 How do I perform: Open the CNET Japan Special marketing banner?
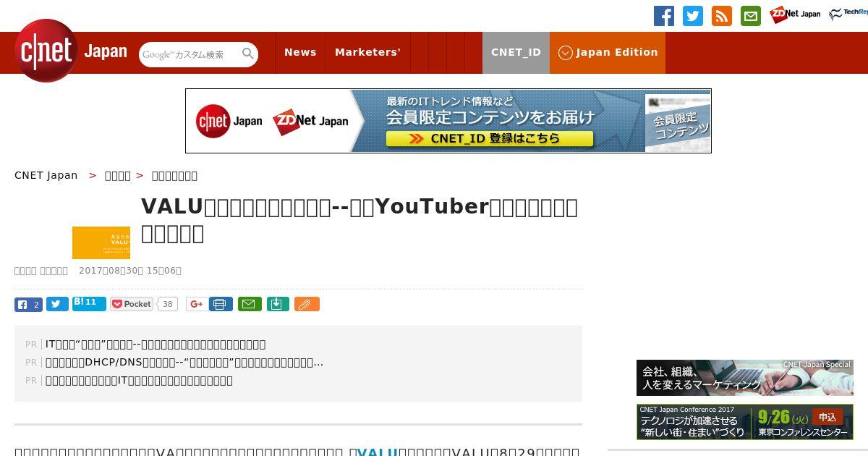(x=745, y=378)
